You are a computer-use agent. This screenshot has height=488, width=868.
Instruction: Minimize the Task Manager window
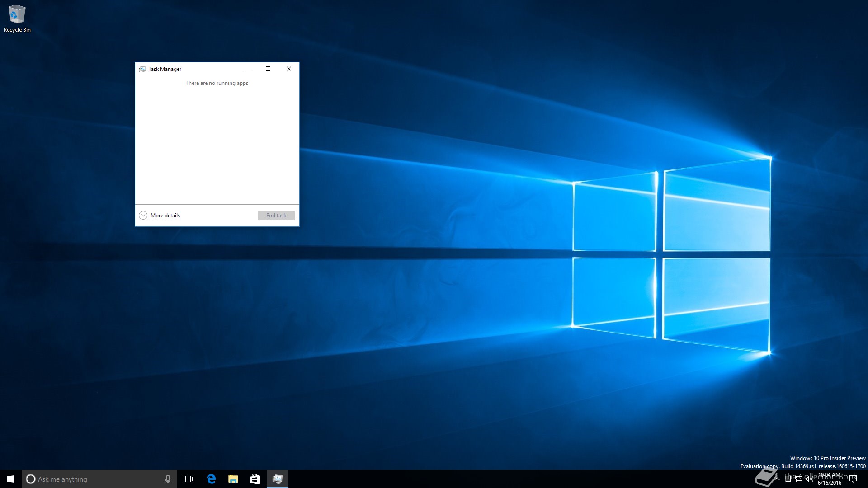coord(247,69)
